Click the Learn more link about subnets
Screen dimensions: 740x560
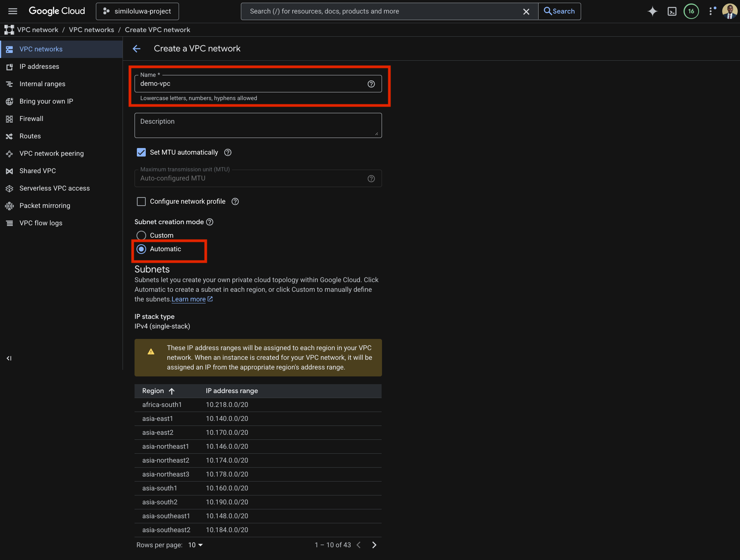click(x=189, y=299)
